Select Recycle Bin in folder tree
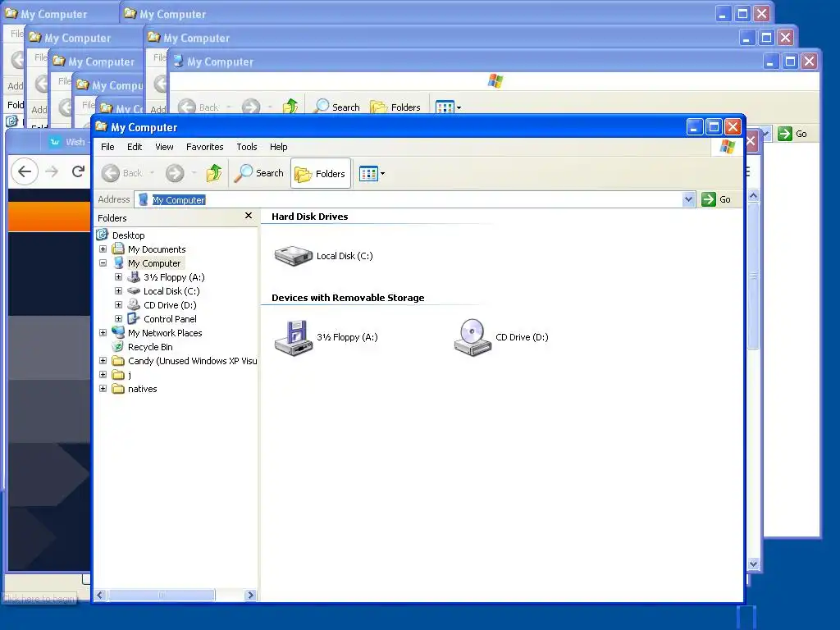The height and width of the screenshot is (630, 840). (x=150, y=347)
